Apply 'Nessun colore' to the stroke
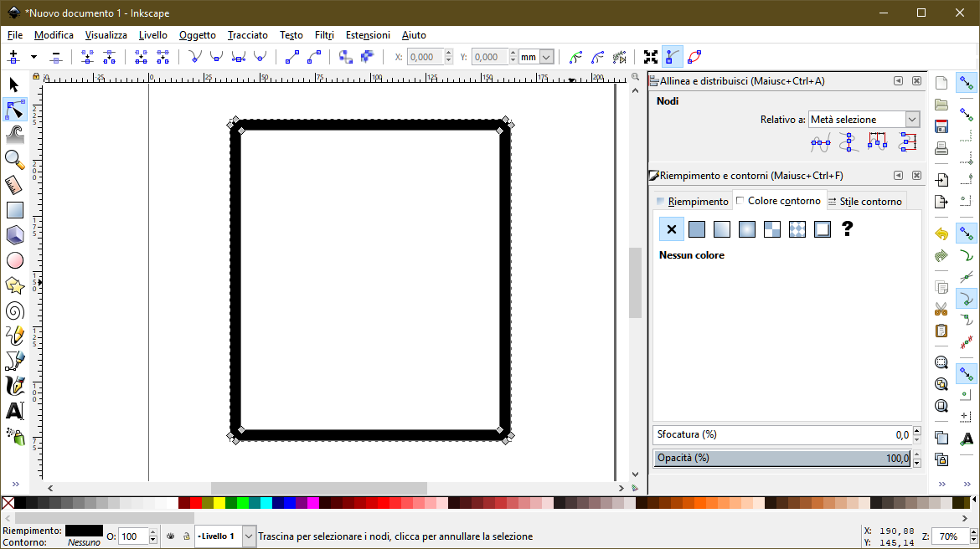980x549 pixels. click(671, 228)
